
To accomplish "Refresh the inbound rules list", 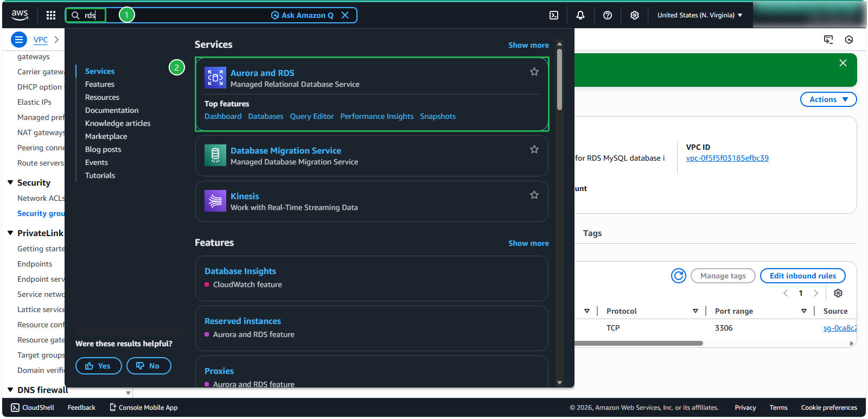I will point(679,276).
